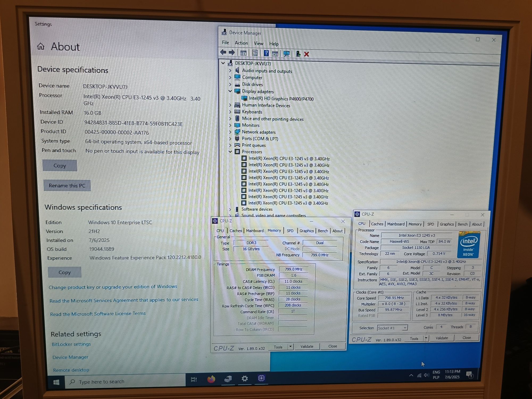Click Close button in CPU-Z CPU window
Screen dimensions: 532x399
pos(467,338)
